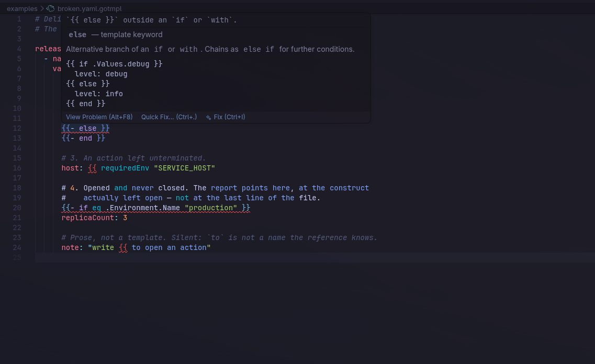Click the {{- end }} action on line 13

[83, 138]
